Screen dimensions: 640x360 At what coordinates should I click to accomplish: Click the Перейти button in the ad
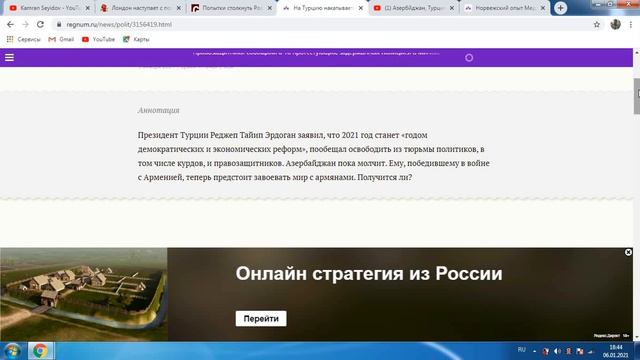pyautogui.click(x=261, y=319)
